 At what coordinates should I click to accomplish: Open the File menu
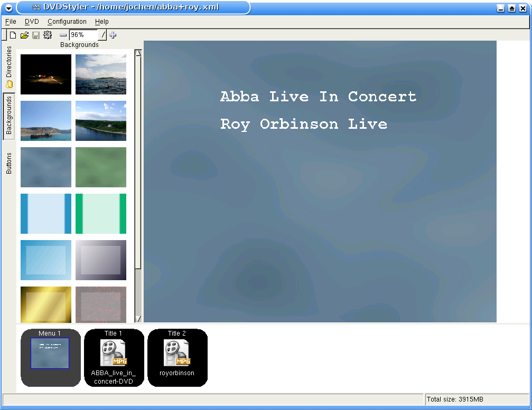click(x=11, y=22)
